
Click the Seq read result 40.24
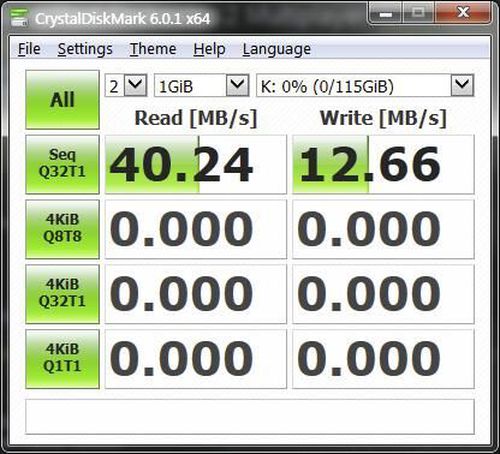pyautogui.click(x=196, y=164)
